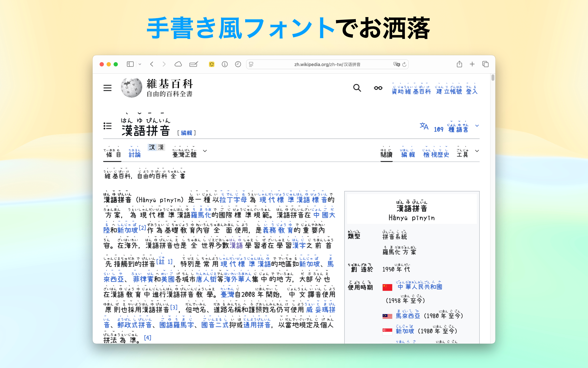Viewport: 588px width, 368px height.
Task: Click the 維基百科 wordmark
Action: tap(170, 84)
